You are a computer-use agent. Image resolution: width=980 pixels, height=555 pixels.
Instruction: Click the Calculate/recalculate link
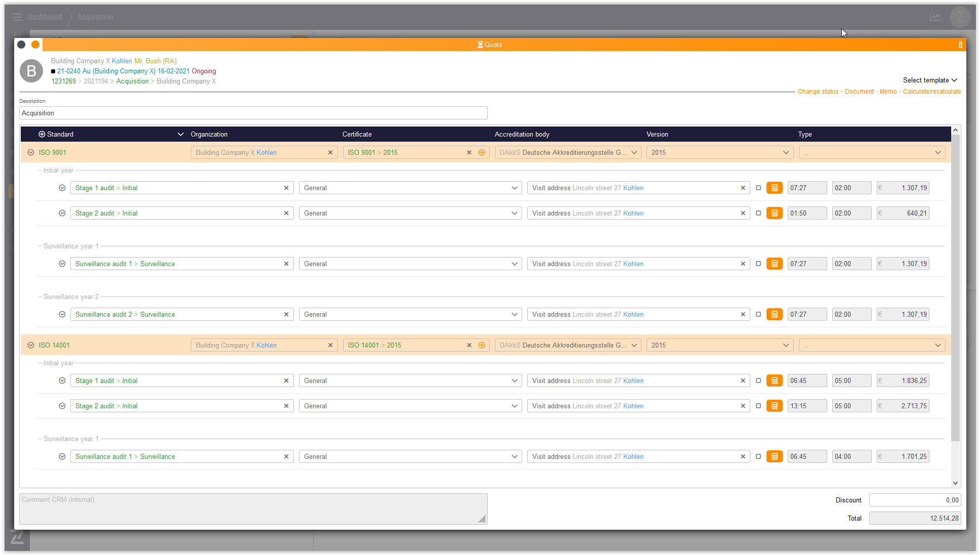click(x=931, y=92)
